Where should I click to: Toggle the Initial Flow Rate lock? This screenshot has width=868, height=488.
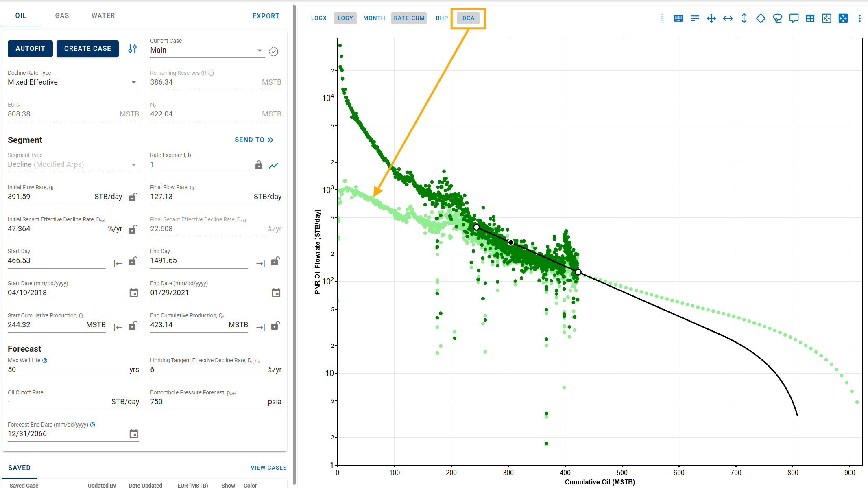133,197
